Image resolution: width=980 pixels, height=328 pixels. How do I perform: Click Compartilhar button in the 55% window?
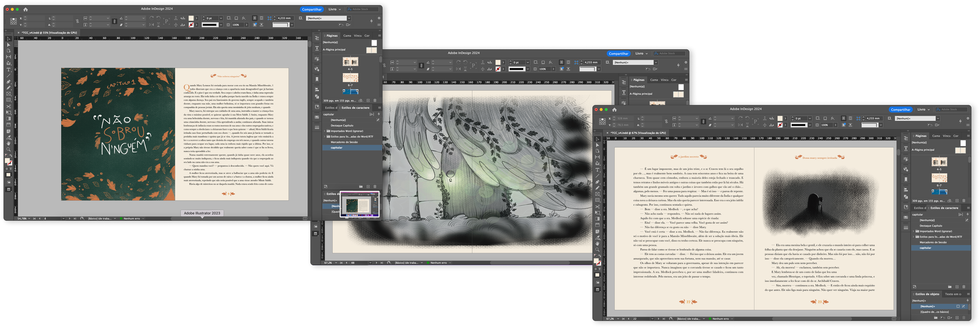click(x=312, y=9)
